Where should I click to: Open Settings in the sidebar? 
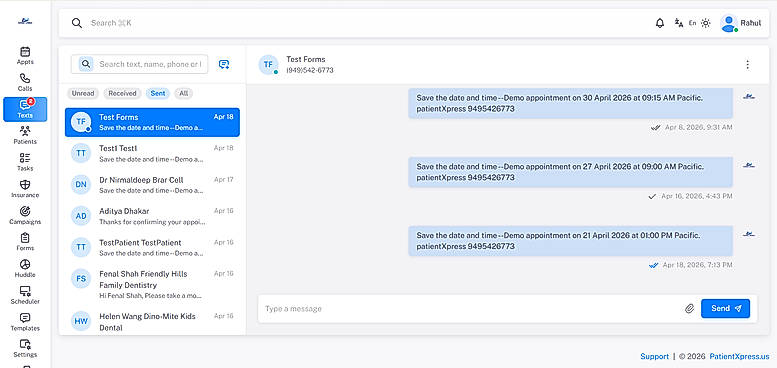pyautogui.click(x=25, y=349)
